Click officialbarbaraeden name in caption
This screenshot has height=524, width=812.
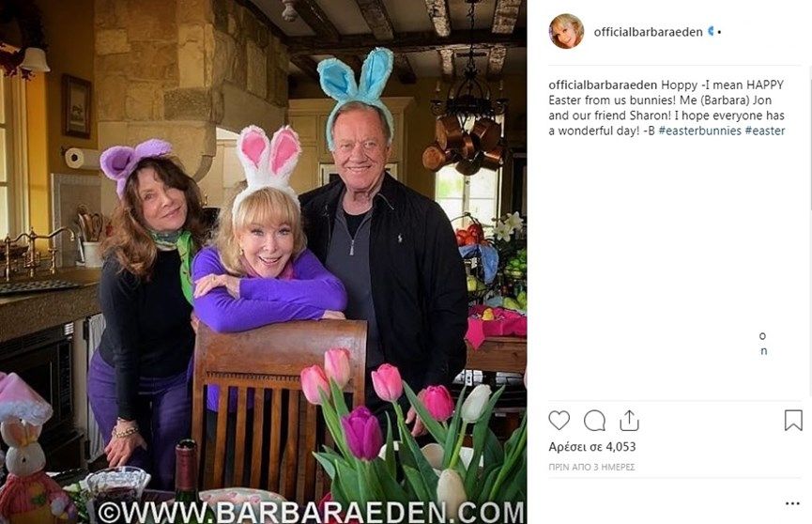click(x=603, y=85)
